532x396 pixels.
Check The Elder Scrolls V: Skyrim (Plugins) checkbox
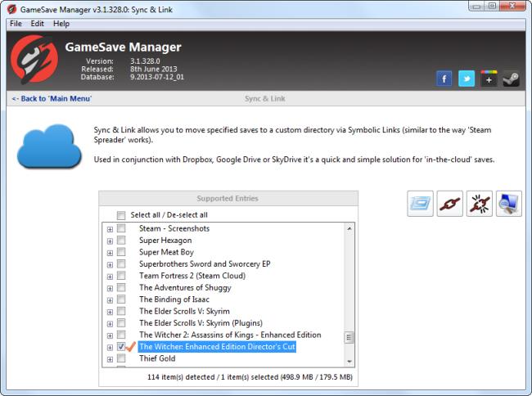point(121,322)
